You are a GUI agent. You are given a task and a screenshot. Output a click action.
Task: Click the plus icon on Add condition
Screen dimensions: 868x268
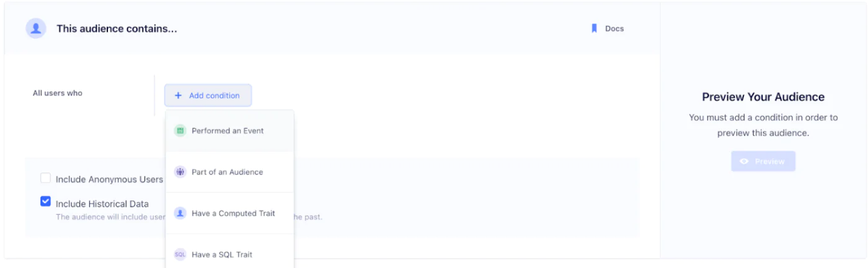[178, 96]
